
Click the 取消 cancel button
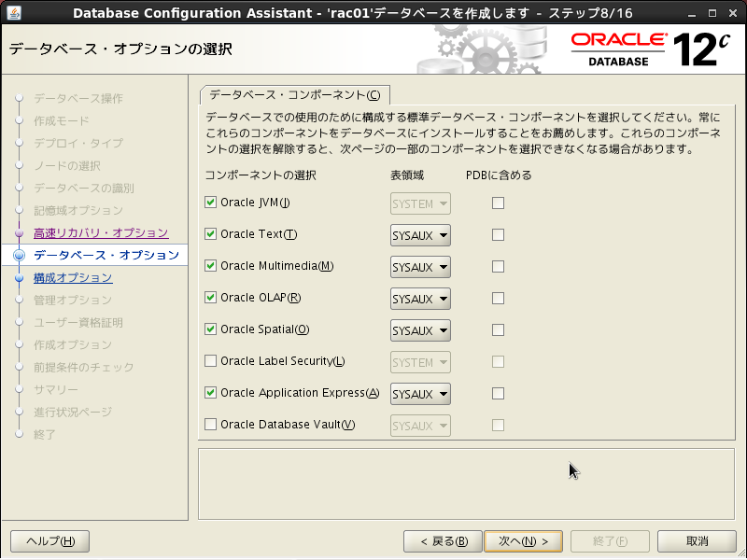(x=697, y=541)
